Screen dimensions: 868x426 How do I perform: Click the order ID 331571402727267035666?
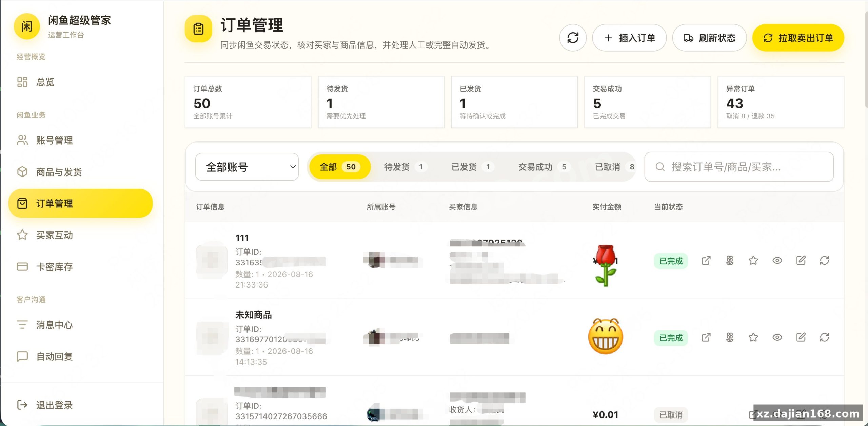[x=281, y=416]
